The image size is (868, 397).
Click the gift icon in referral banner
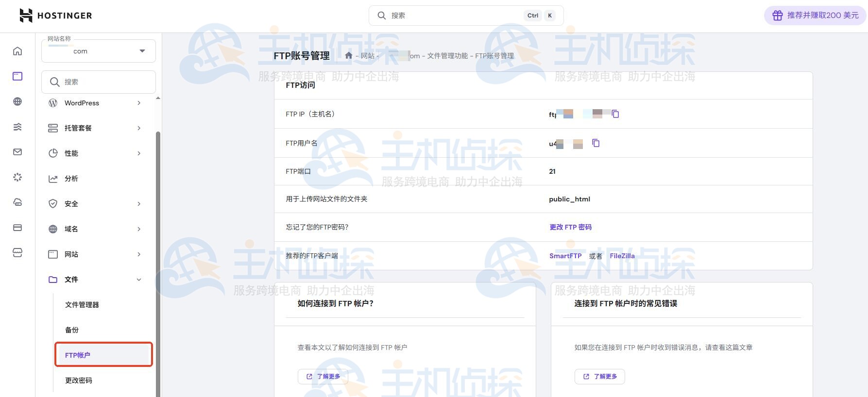pos(777,16)
